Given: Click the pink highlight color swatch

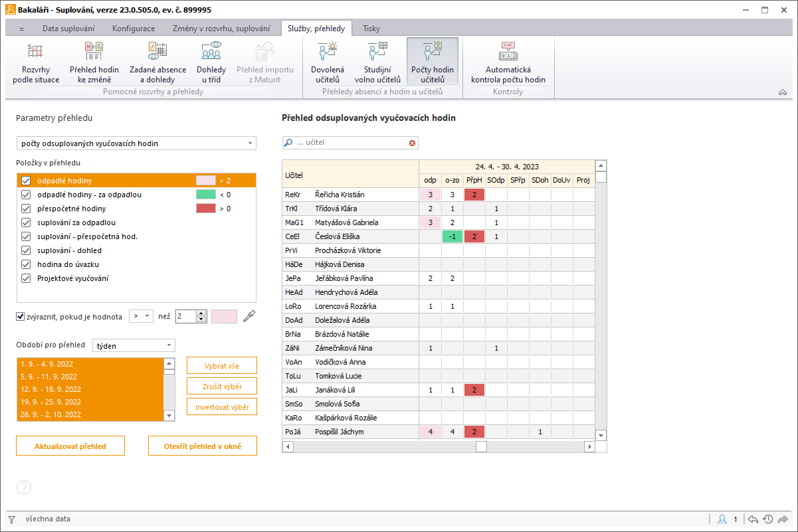Looking at the screenshot, I should [224, 317].
